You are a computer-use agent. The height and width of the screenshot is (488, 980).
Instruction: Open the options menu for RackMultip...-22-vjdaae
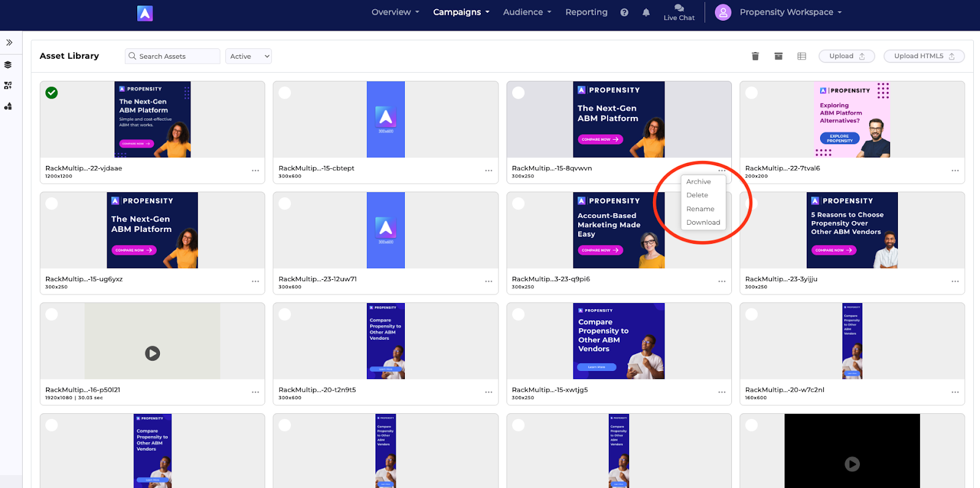click(x=255, y=171)
